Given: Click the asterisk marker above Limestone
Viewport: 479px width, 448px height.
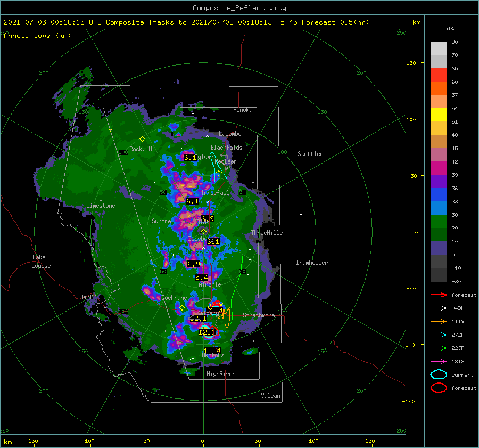Looking at the screenshot, I should point(101,201).
